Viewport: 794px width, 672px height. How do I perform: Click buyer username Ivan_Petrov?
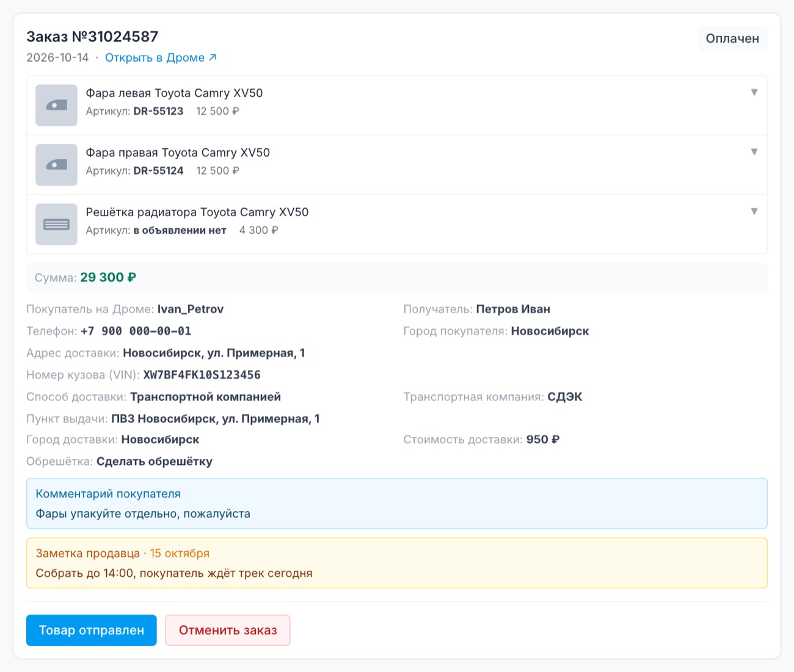(191, 309)
